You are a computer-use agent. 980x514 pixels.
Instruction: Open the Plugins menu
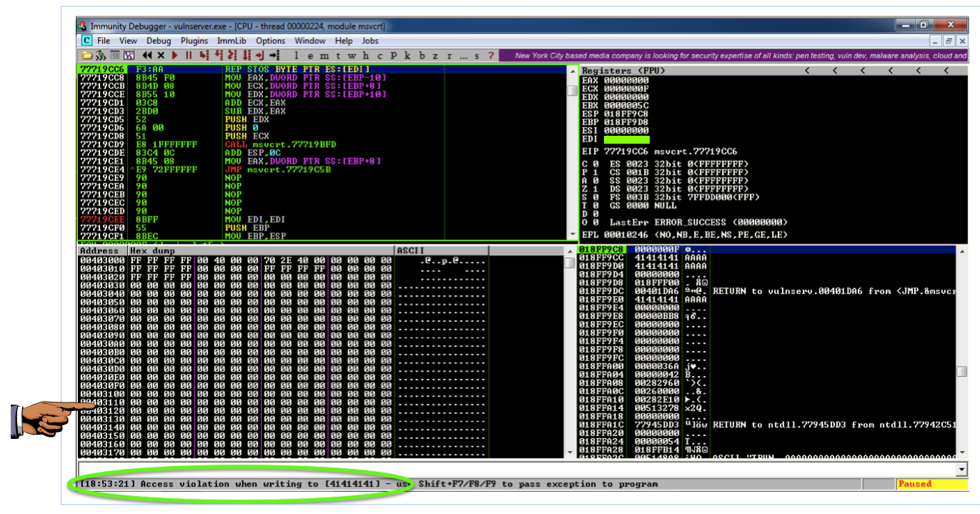[x=194, y=41]
